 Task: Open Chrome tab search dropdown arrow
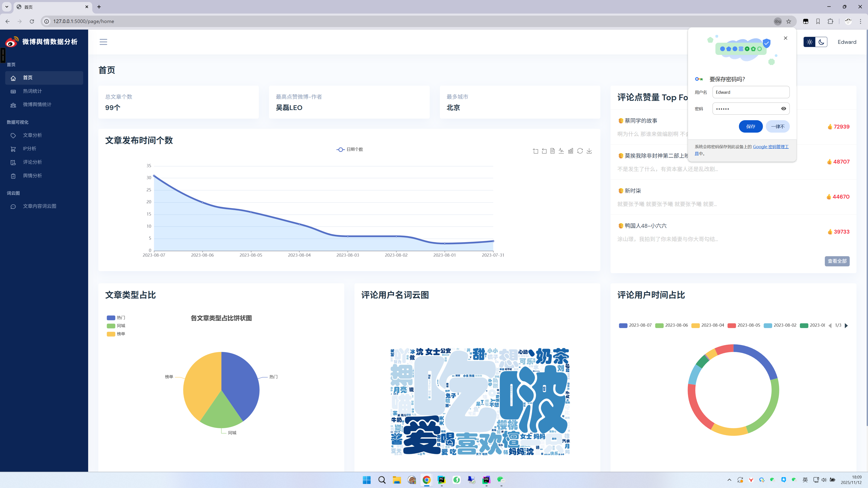click(6, 7)
